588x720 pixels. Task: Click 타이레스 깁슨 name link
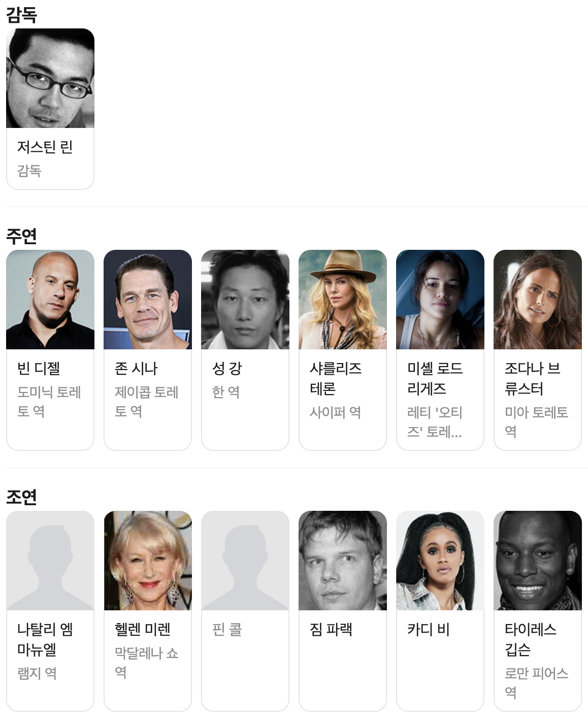(531, 639)
